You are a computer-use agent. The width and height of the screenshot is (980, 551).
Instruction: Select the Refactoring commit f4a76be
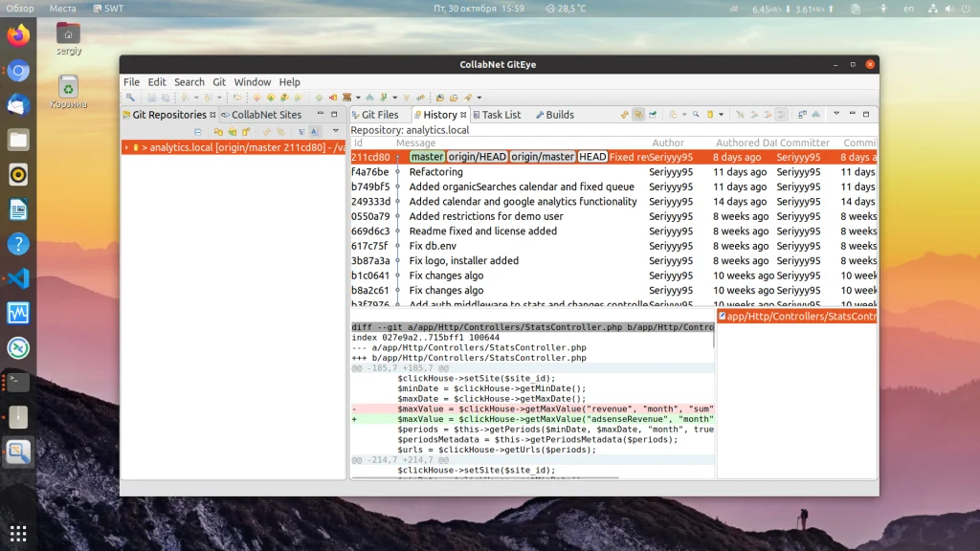(435, 172)
